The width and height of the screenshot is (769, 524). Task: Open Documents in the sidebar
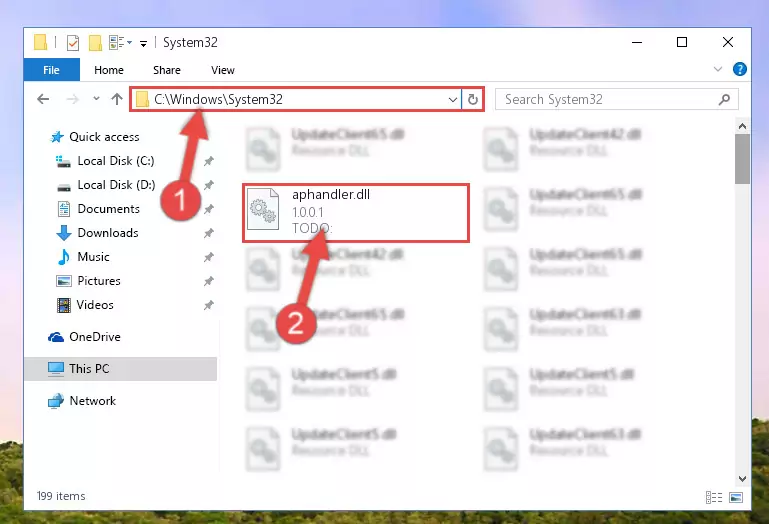point(98,209)
